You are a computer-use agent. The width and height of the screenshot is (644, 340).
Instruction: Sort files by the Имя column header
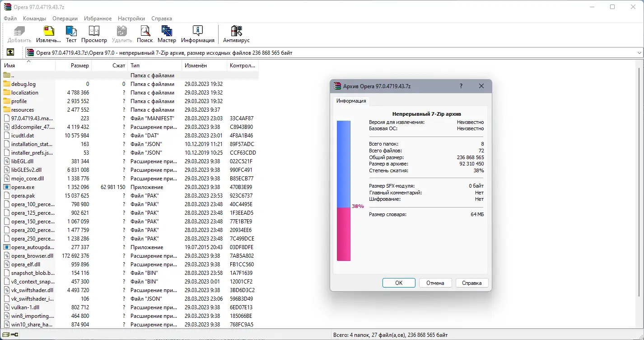click(28, 66)
